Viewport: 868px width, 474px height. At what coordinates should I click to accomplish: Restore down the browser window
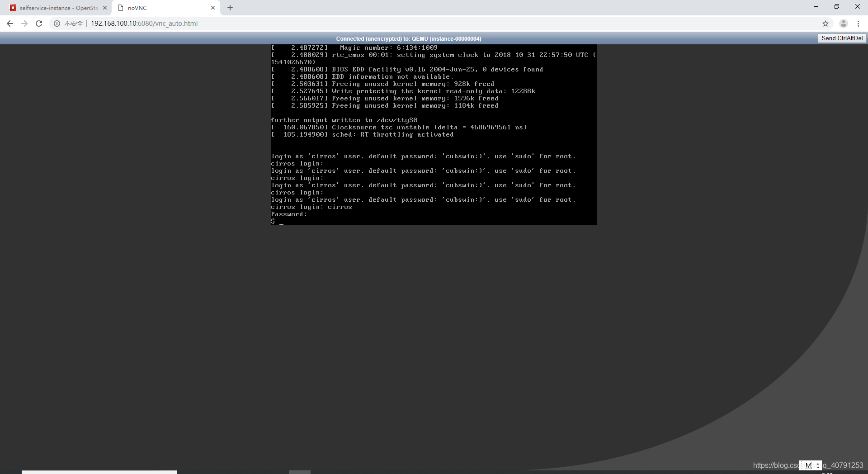tap(837, 7)
